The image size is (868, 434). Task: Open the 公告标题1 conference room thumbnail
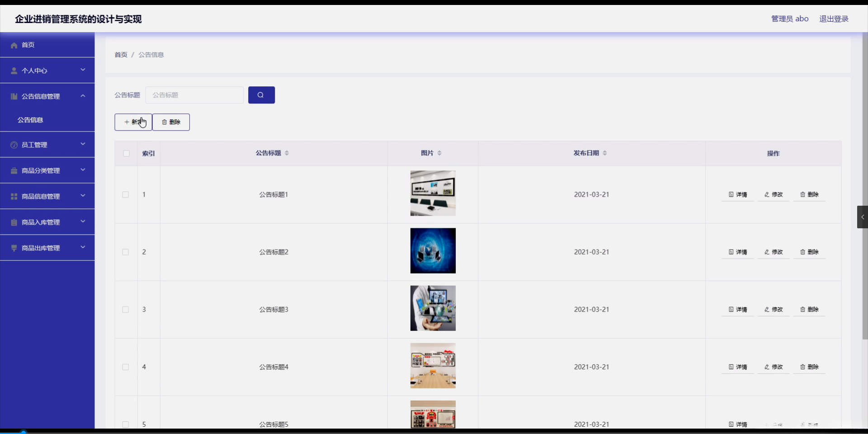tap(433, 193)
